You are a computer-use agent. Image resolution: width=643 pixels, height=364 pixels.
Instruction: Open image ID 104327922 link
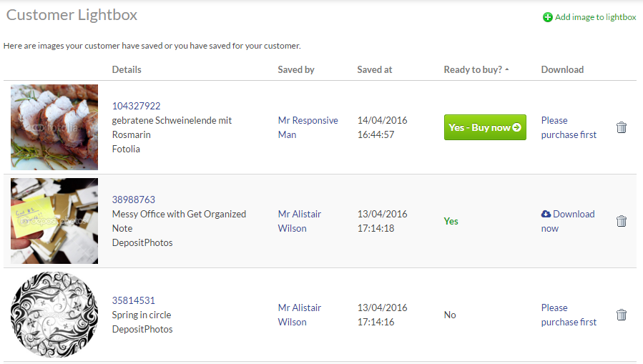(x=136, y=106)
